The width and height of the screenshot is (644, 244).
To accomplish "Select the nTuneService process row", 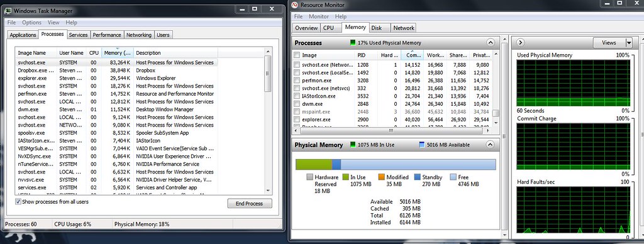I will coord(116,164).
